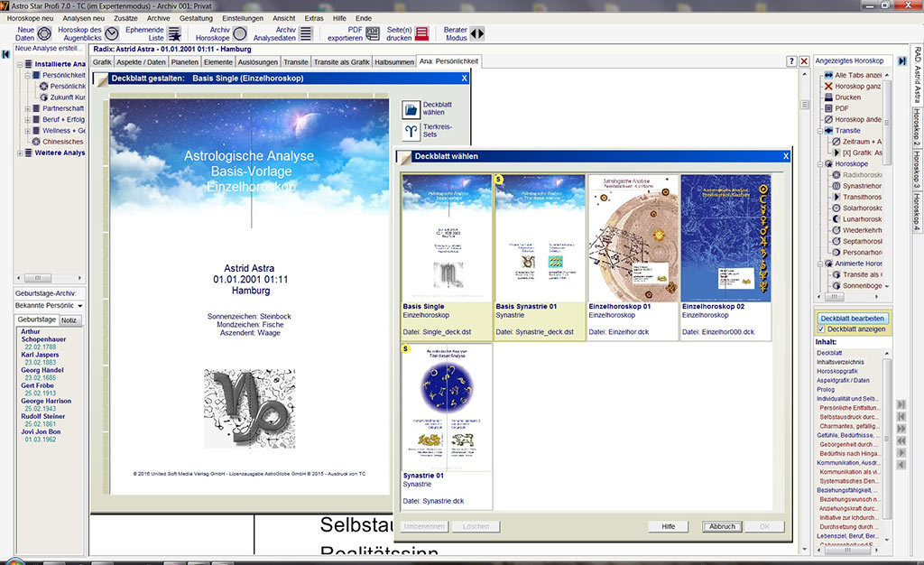Select Synastrie 01 cover thumbnail
Image resolution: width=924 pixels, height=565 pixels.
(x=447, y=407)
